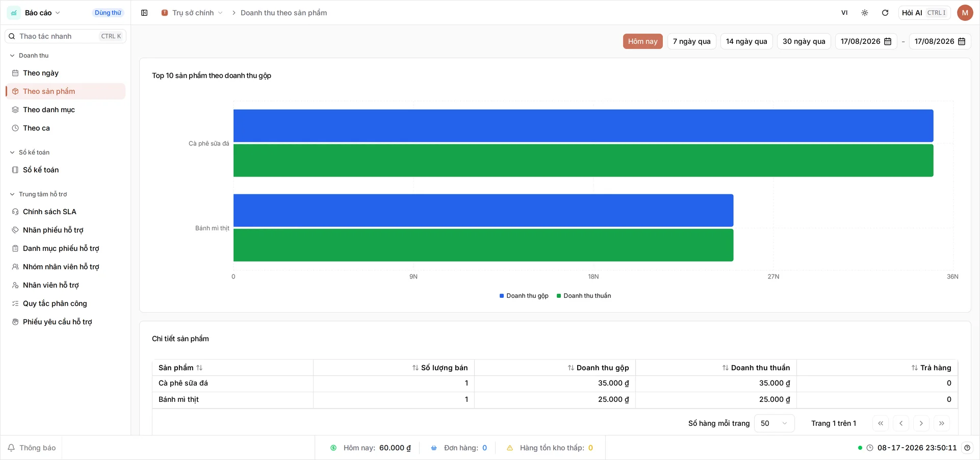Collapse the Trung tâm hỗ trợ section
Image resolution: width=980 pixels, height=460 pixels.
(x=38, y=194)
